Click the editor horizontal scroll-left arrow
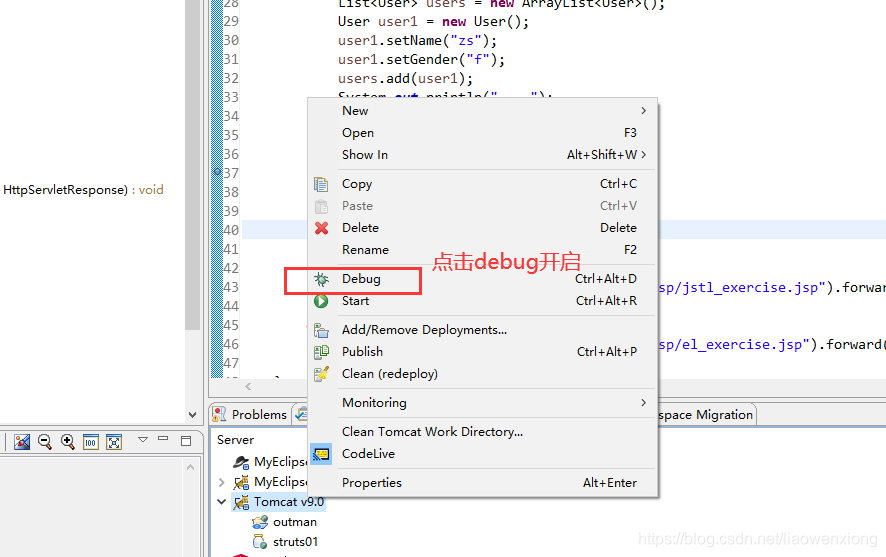Screen dimensions: 886x557 pos(248,386)
